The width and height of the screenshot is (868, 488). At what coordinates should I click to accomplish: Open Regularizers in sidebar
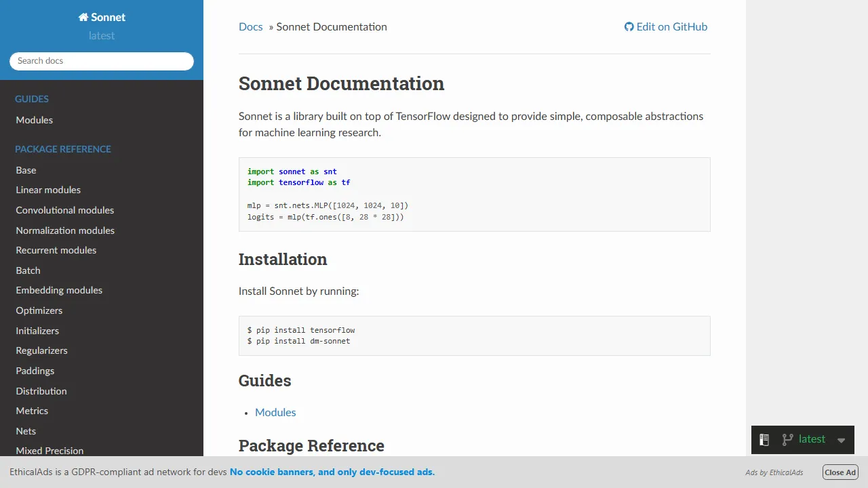coord(102,350)
